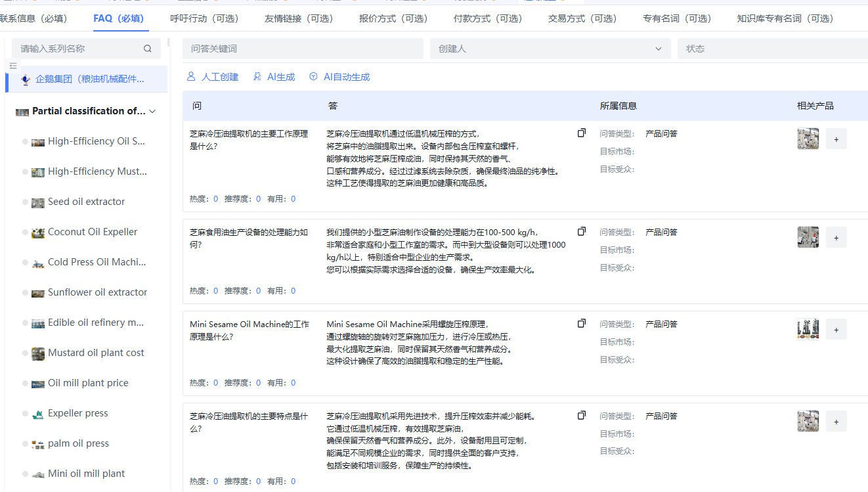
Task: Open product thumbnail in third FAQ row
Action: tap(808, 329)
